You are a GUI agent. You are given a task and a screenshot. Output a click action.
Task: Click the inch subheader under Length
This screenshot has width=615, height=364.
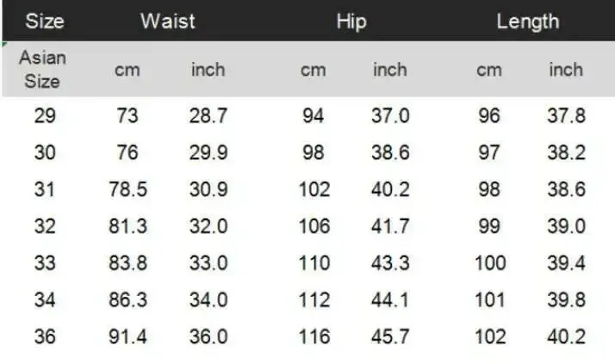click(566, 70)
